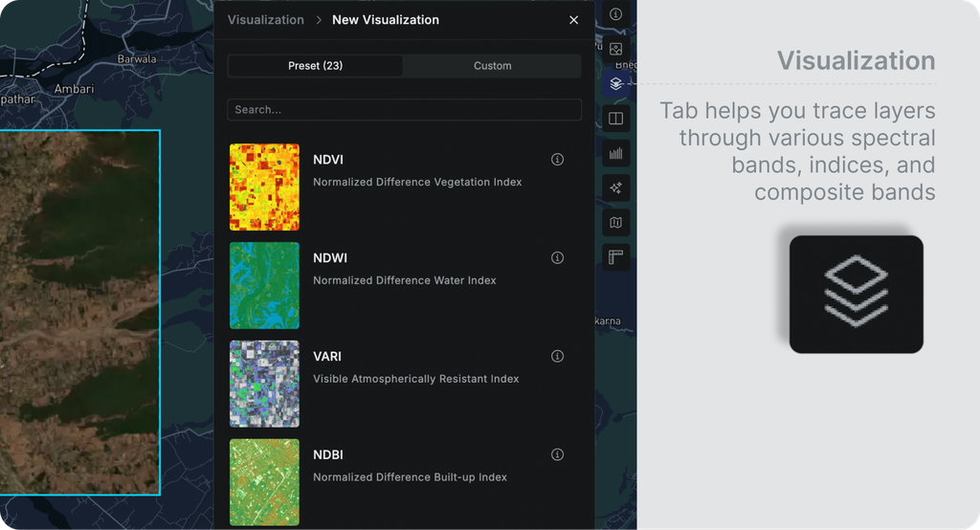Select the image/imagery sidebar icon
This screenshot has width=980, height=530.
[615, 49]
